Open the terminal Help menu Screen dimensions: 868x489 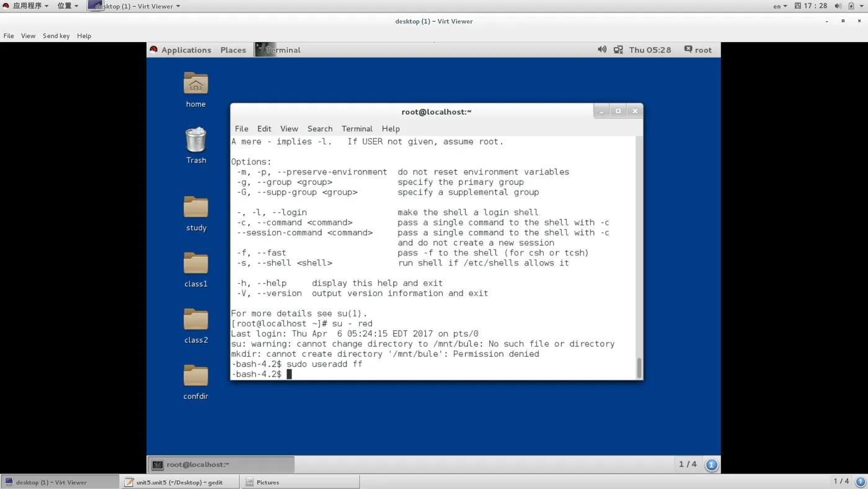tap(391, 128)
